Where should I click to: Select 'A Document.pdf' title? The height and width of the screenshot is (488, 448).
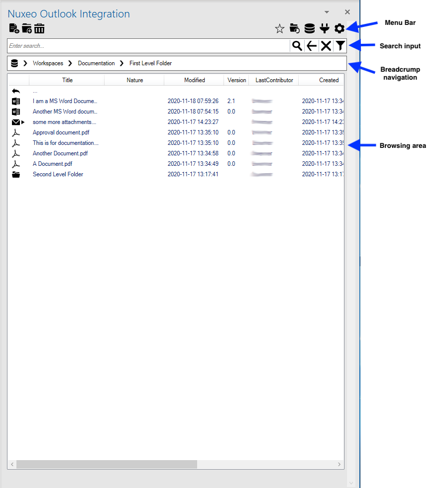coord(53,164)
